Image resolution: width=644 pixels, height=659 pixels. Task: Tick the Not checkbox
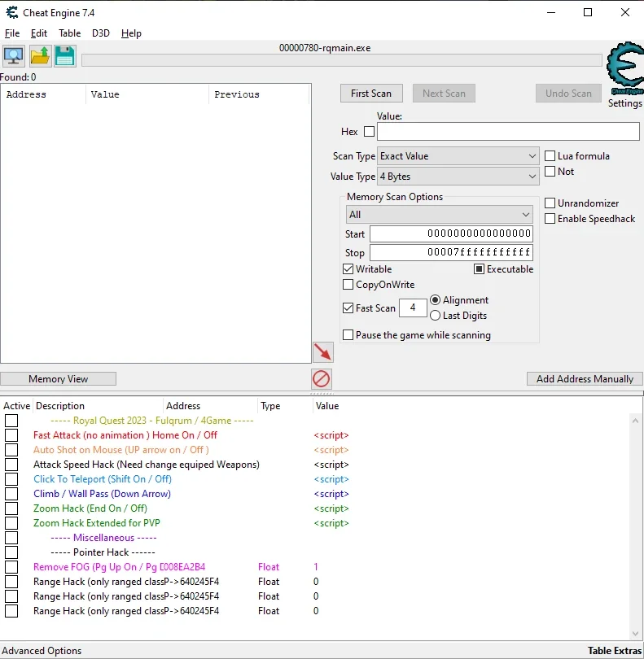(x=550, y=172)
